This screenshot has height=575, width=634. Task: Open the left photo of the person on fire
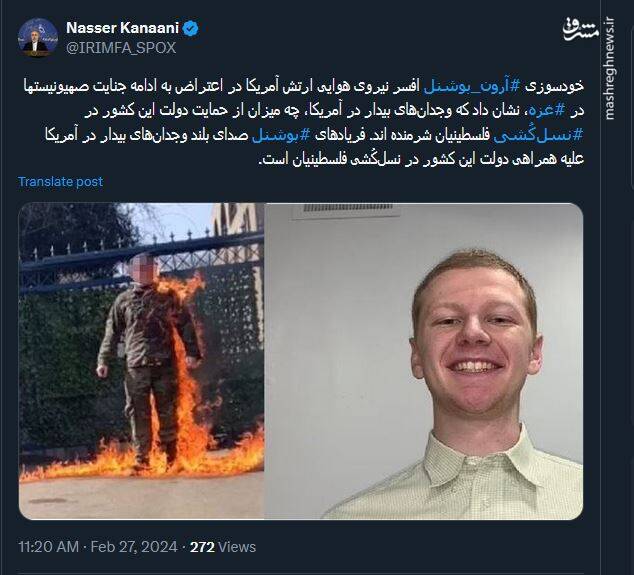[142, 361]
